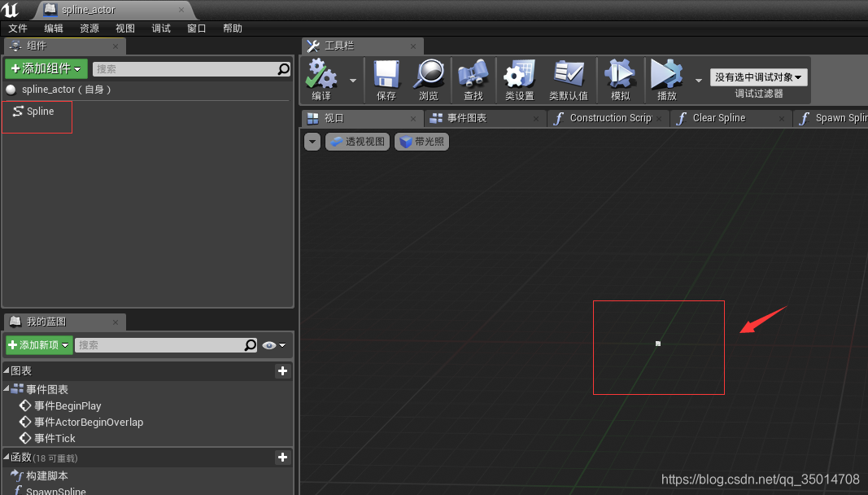Open Perspective (透视视图) viewport type menu
The image size is (868, 495).
[358, 142]
